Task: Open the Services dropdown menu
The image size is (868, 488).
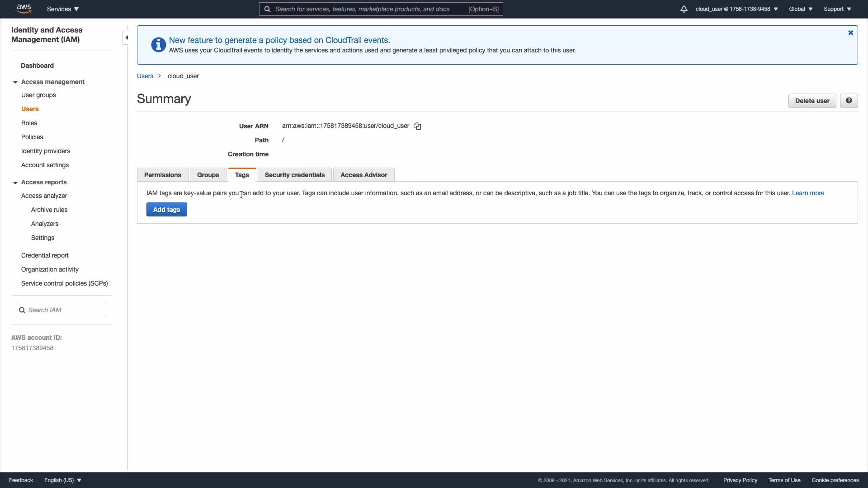Action: pyautogui.click(x=63, y=9)
